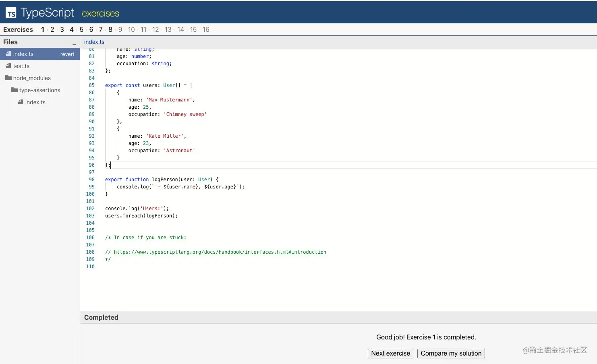Select the index.ts editor tab
This screenshot has height=364, width=597.
tap(94, 42)
